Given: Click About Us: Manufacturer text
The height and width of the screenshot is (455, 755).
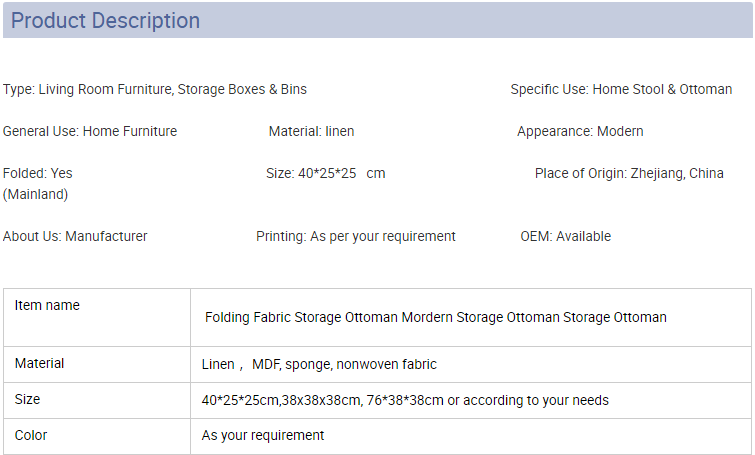Looking at the screenshot, I should [x=75, y=236].
